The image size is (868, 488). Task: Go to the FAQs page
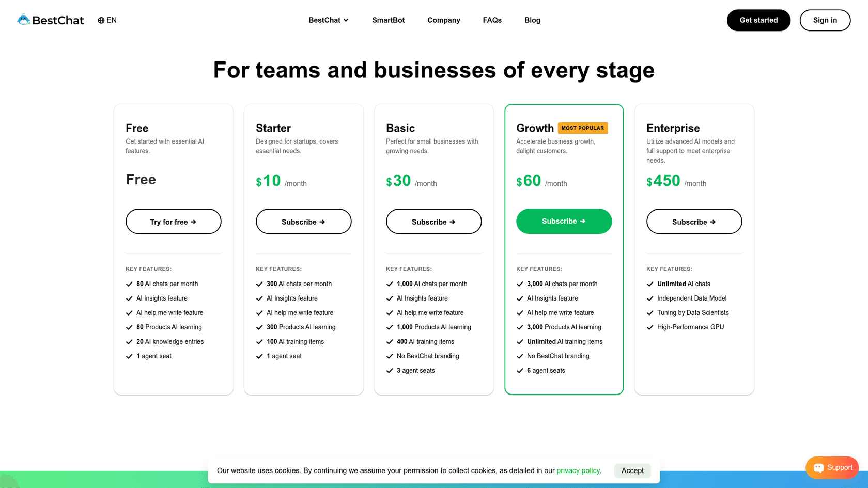pos(492,20)
